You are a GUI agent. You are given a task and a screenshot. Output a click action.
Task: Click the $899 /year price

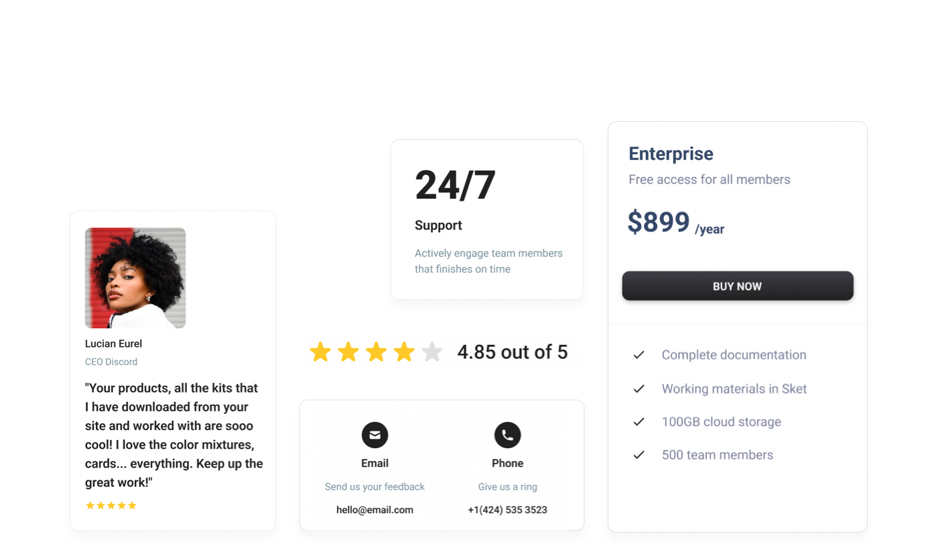pyautogui.click(x=675, y=222)
